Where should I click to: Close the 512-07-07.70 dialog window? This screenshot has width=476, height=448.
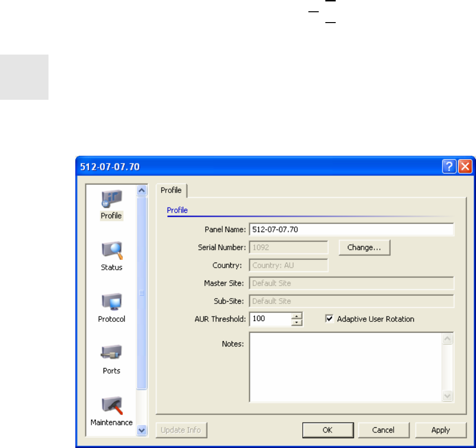tap(465, 167)
